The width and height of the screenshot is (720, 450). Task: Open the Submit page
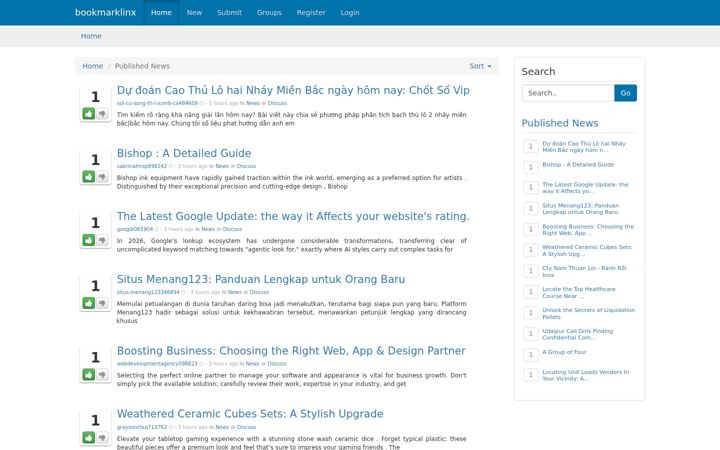(229, 12)
